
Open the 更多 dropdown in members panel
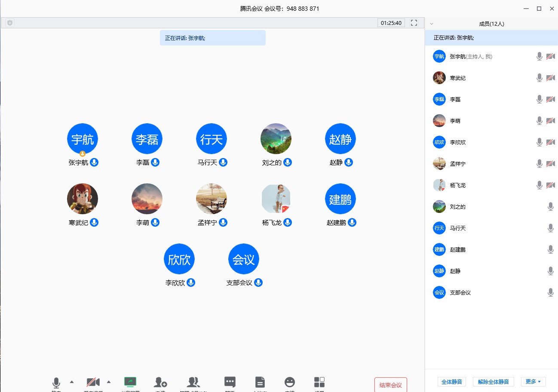point(533,381)
